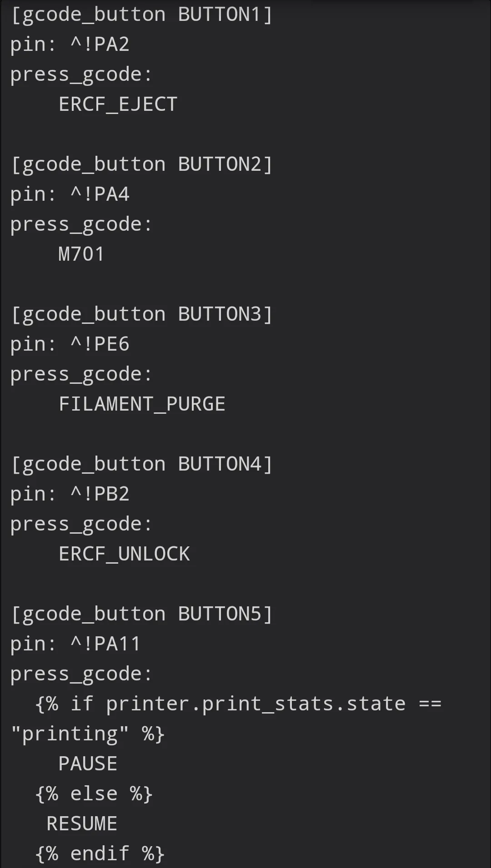Click the printer.print_stats.state condition text
The width and height of the screenshot is (491, 868).
pyautogui.click(x=256, y=704)
